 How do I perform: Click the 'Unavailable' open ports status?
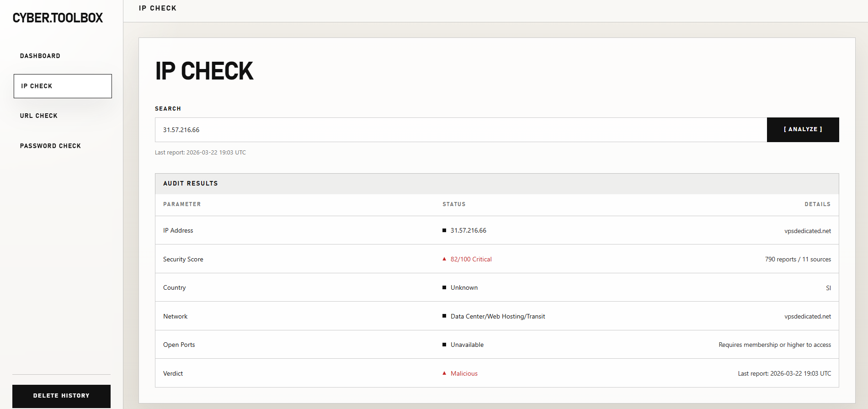467,345
